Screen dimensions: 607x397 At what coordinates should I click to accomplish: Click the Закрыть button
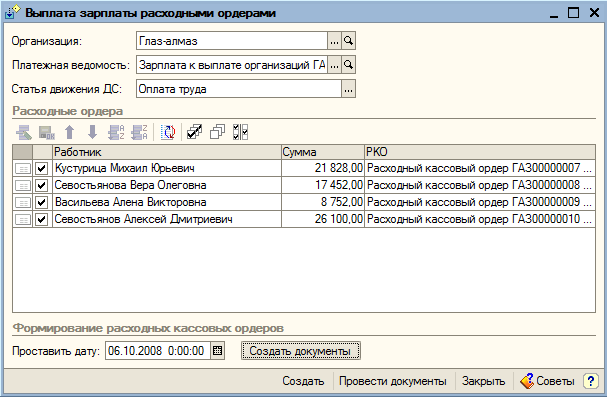(484, 381)
